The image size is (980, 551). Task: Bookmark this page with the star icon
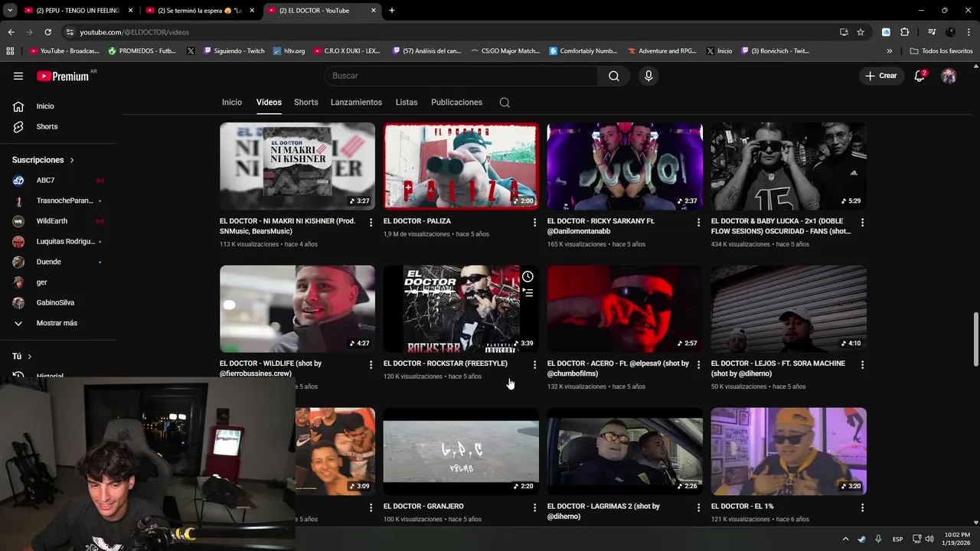point(861,32)
